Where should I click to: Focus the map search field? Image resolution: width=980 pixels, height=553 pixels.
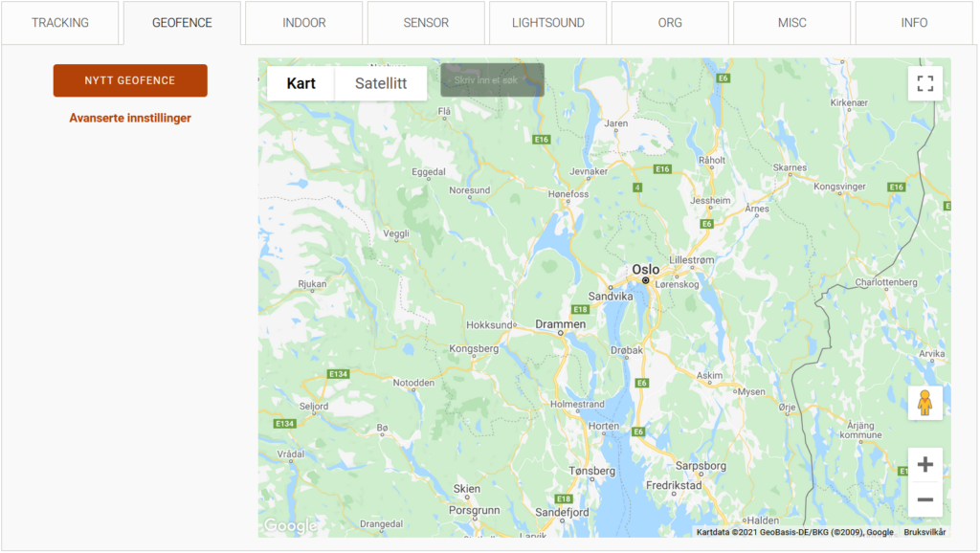[x=493, y=80]
